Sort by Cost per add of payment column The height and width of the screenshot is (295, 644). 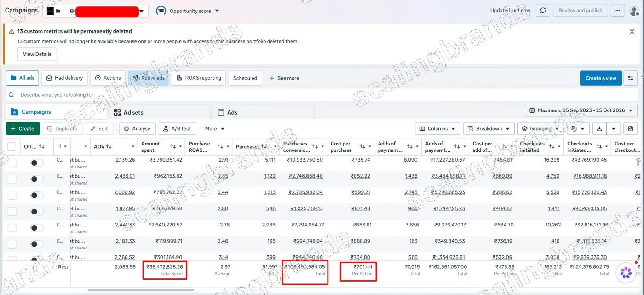(505, 146)
